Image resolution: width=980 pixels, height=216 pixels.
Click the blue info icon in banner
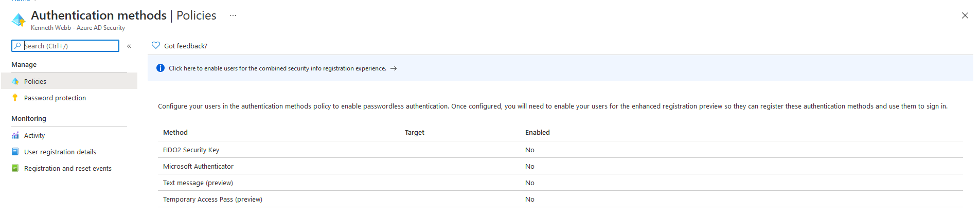pos(161,68)
